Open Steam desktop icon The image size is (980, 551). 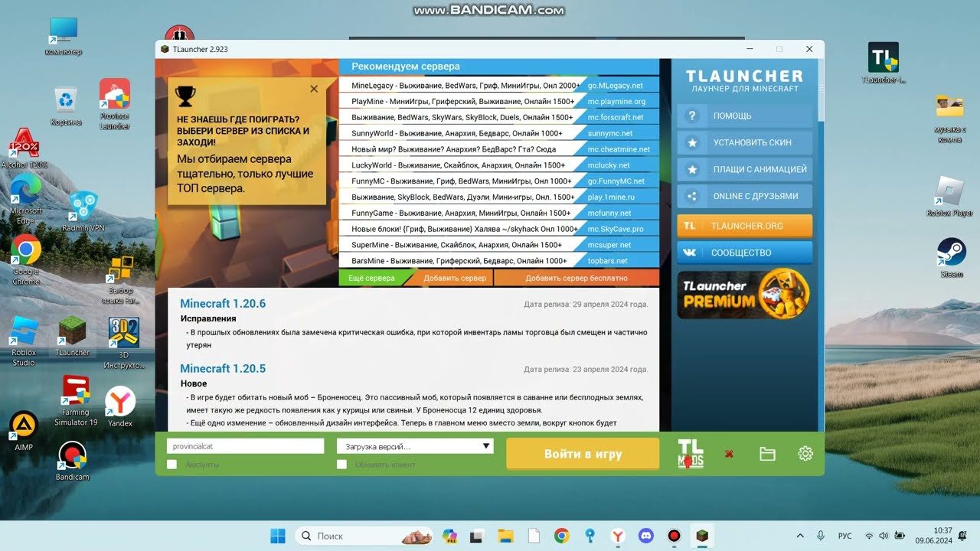(x=952, y=258)
